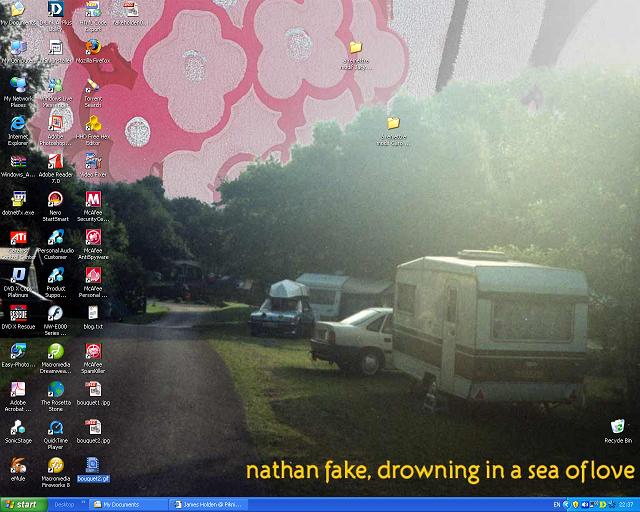This screenshot has height=512, width=640.
Task: Open Easy-Photo shortcut icon
Action: [18, 355]
